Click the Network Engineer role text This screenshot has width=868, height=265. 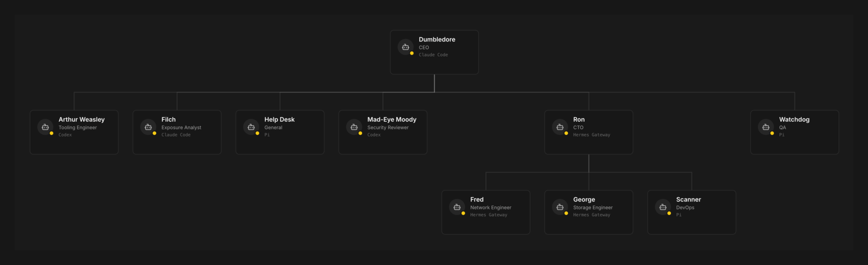[x=491, y=207]
